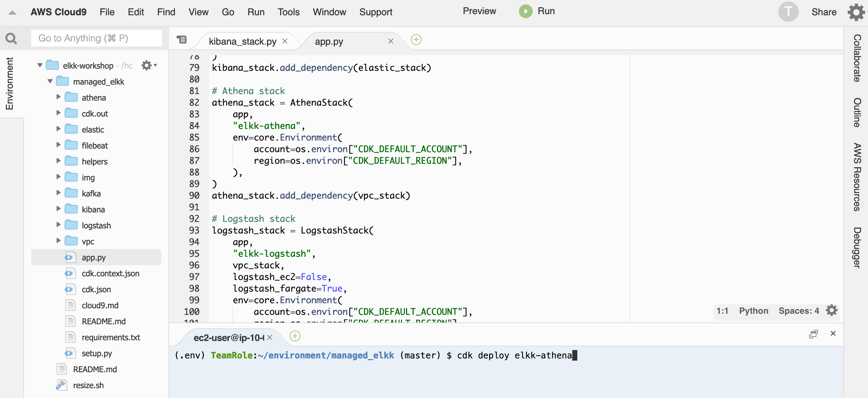Open the preferences gear icon top right

[856, 12]
